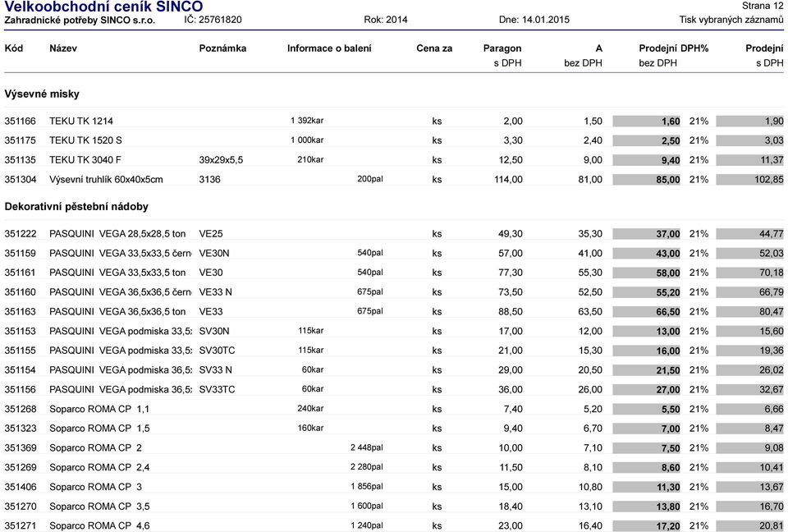The height and width of the screenshot is (532, 788).
Task: Click the note 'VE33 N'
Action: [216, 292]
